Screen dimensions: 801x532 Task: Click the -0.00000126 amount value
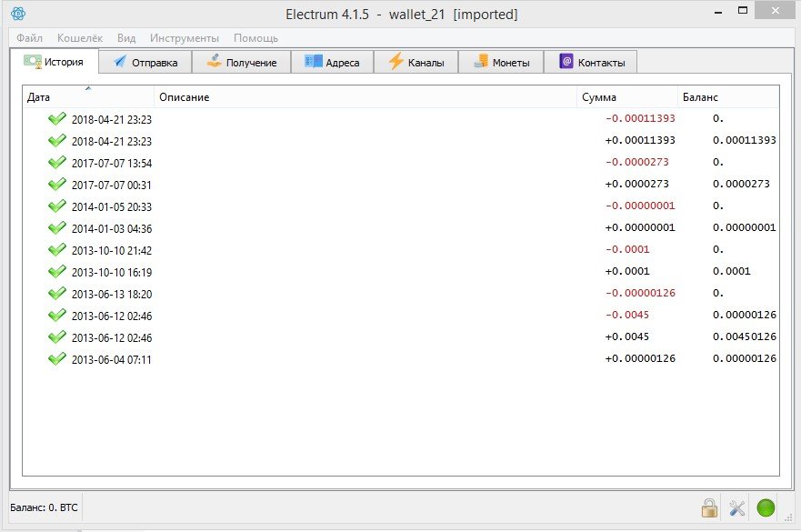[x=640, y=293]
